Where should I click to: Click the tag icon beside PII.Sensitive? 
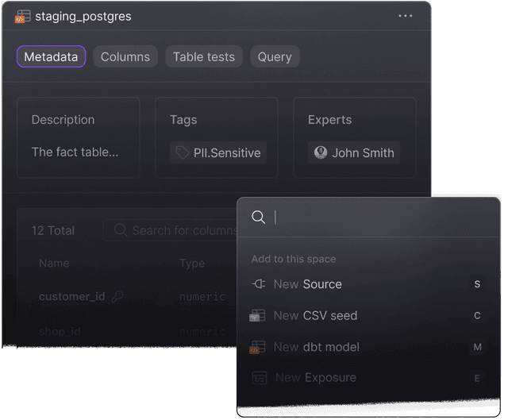pos(183,152)
